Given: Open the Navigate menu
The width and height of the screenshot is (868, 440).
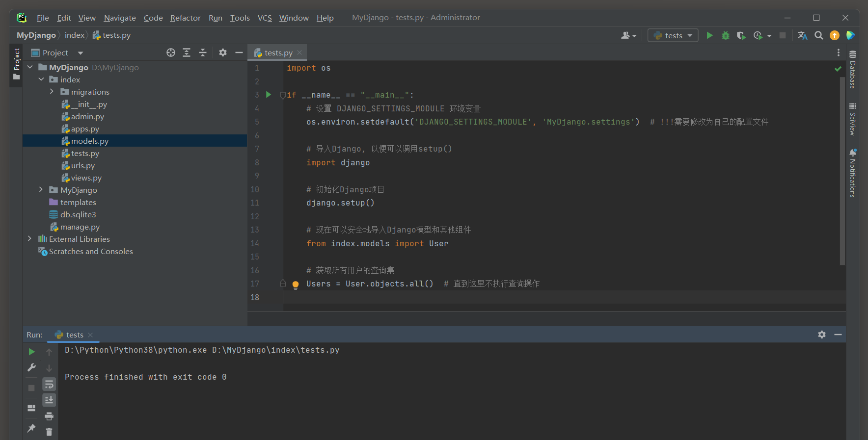Looking at the screenshot, I should pyautogui.click(x=120, y=18).
